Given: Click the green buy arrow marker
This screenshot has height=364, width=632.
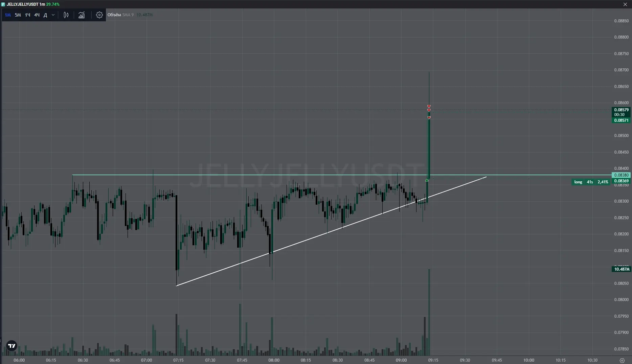Looking at the screenshot, I should pyautogui.click(x=427, y=180).
